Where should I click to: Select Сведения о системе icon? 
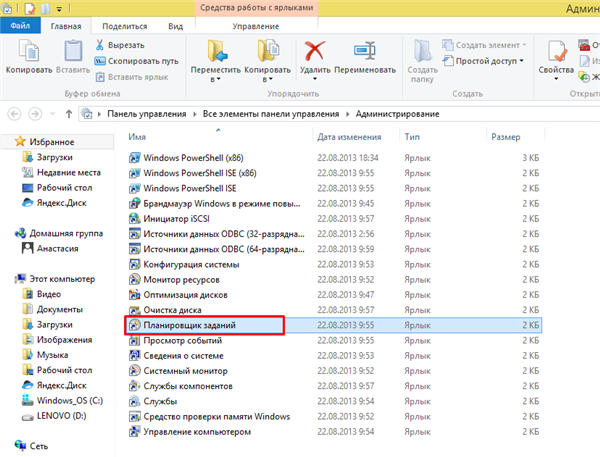134,356
